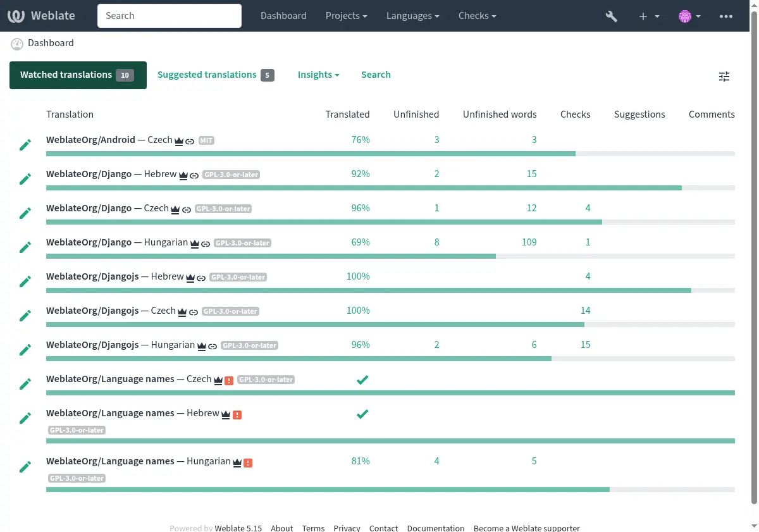The height and width of the screenshot is (532, 759).
Task: Click MIT license badge on Android row
Action: point(206,140)
